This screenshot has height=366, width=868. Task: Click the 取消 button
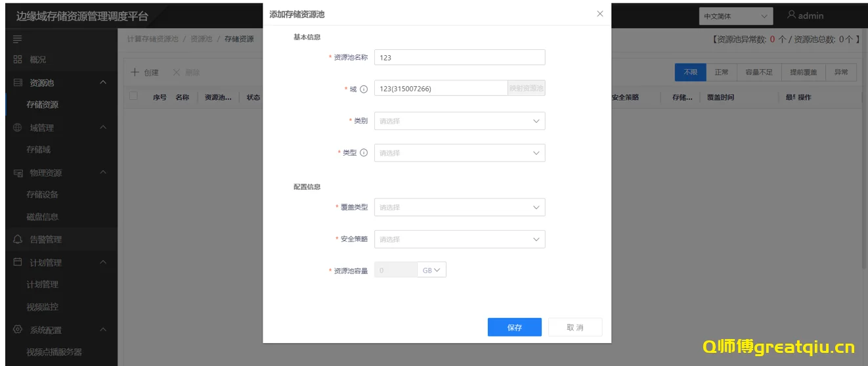coord(575,327)
